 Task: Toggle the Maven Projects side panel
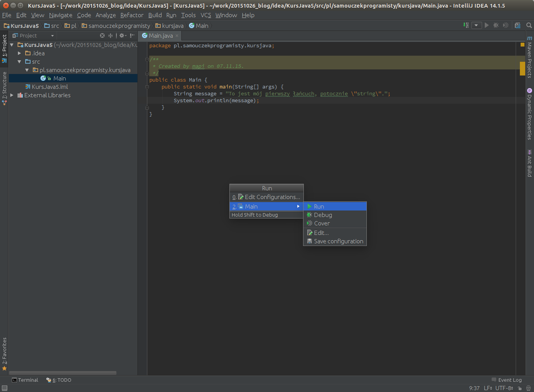click(x=529, y=57)
